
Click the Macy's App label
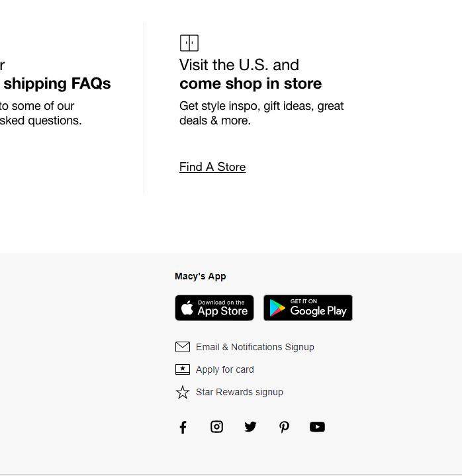201,277
